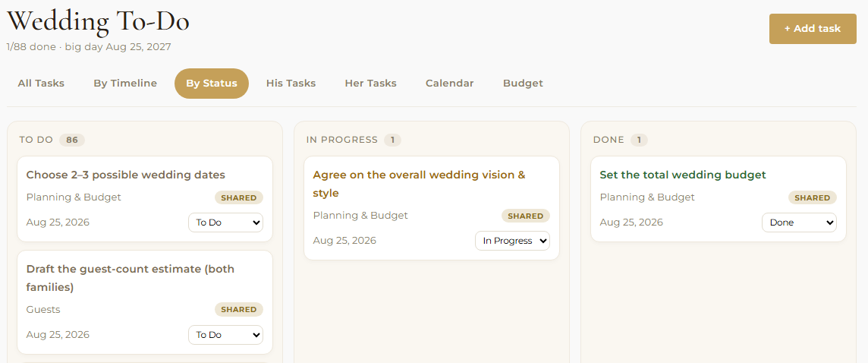Open status dropdown for guest-count estimate task
Screen dimensions: 868x363
pos(226,335)
